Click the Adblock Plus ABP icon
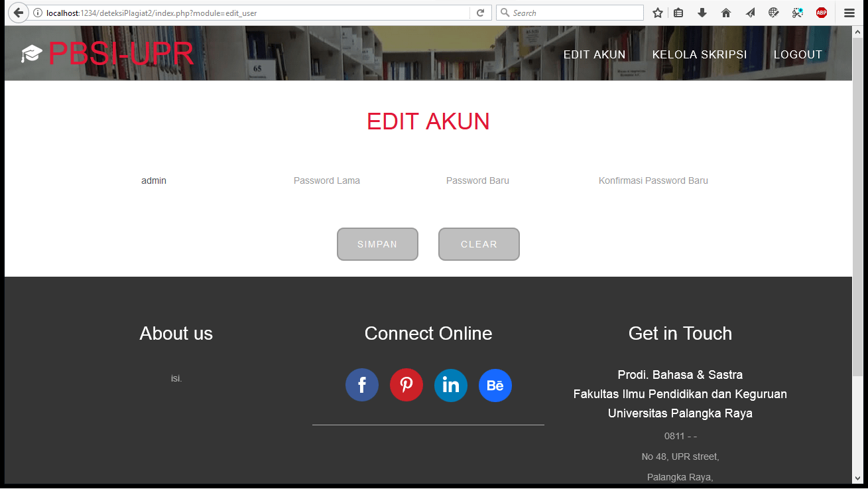The width and height of the screenshot is (868, 489). point(822,13)
